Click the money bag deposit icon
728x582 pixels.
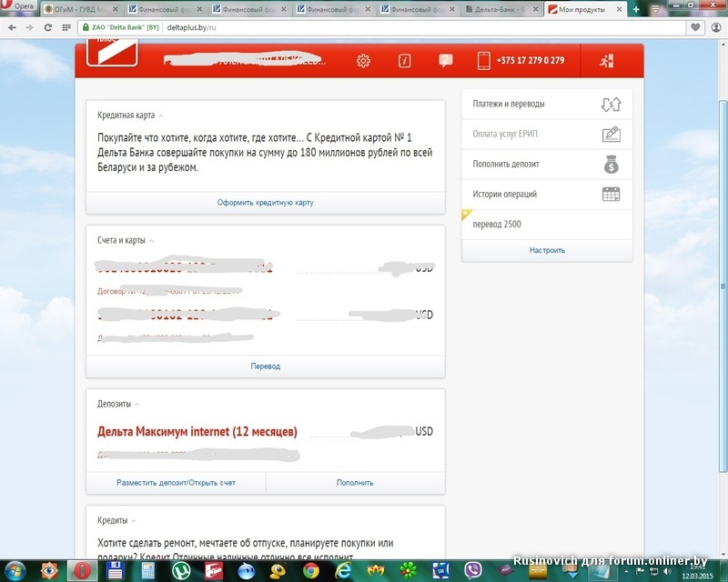click(x=611, y=165)
